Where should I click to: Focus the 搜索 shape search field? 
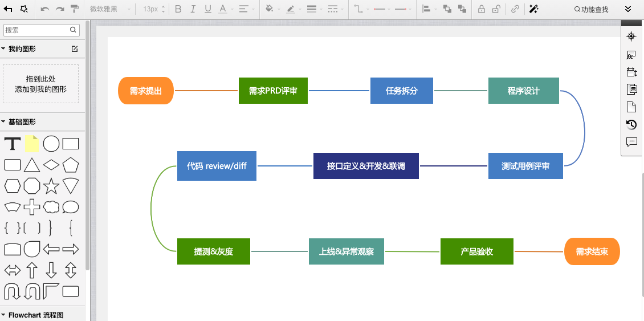pos(40,30)
